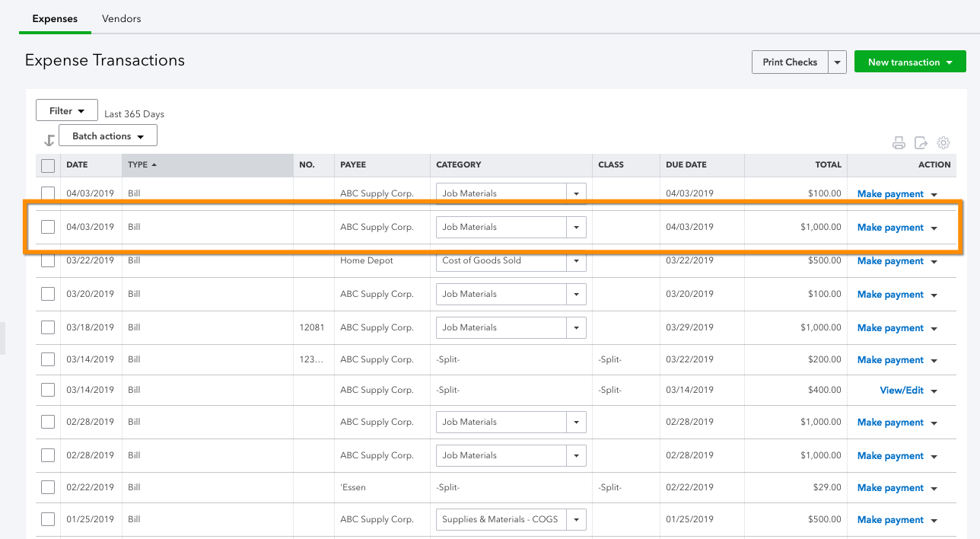Click Make payment for the $500.00 01/25/2019 bill
The image size is (980, 539).
(890, 520)
